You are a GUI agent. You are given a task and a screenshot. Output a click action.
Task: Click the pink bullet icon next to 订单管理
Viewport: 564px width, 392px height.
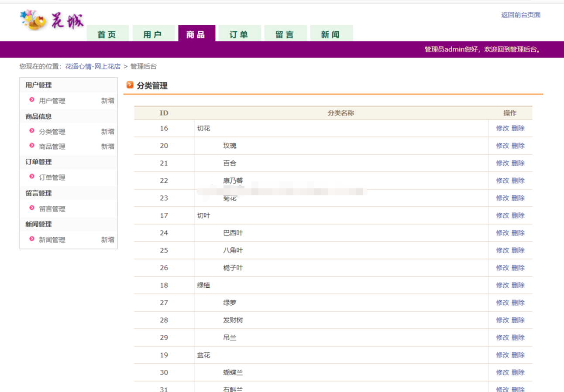[32, 177]
